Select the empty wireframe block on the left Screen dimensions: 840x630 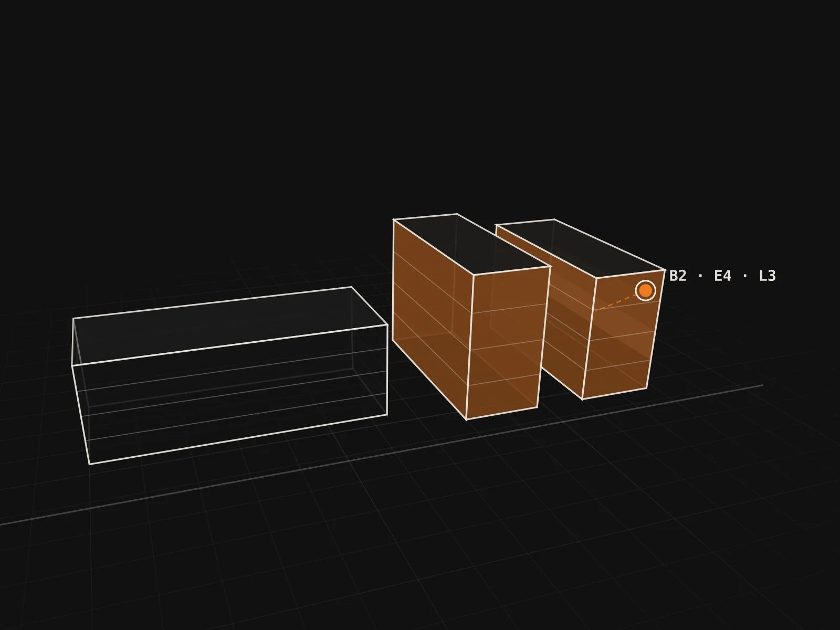tap(229, 375)
